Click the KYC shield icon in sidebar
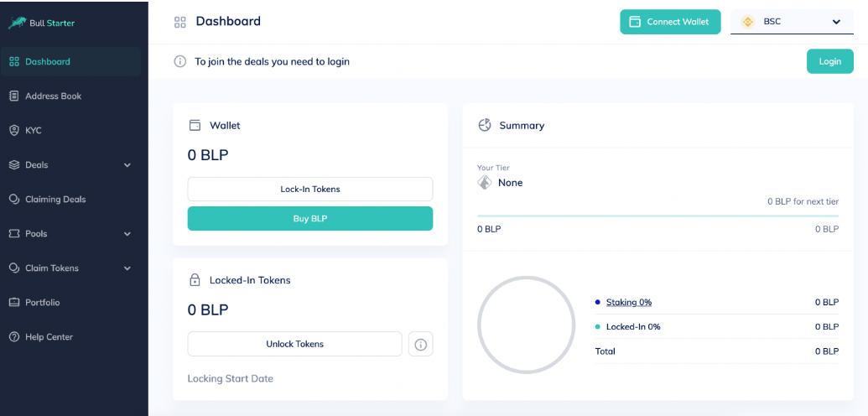Image resolution: width=868 pixels, height=416 pixels. tap(14, 131)
